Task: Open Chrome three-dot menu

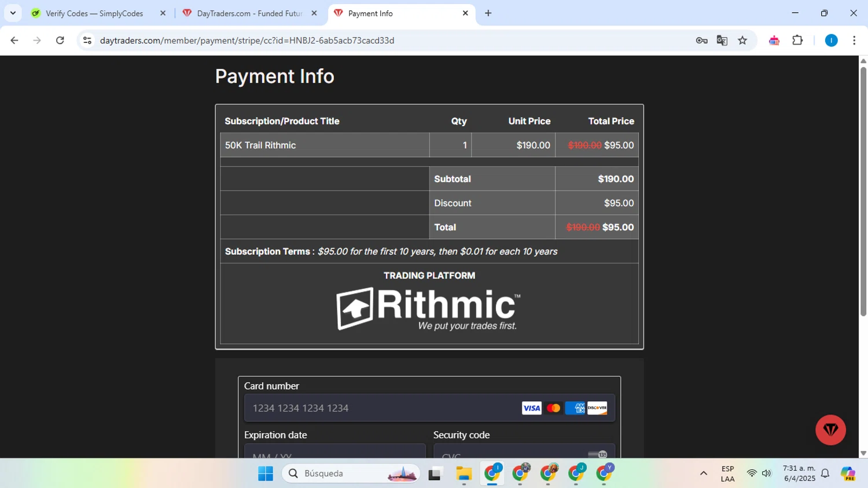Action: 854,41
